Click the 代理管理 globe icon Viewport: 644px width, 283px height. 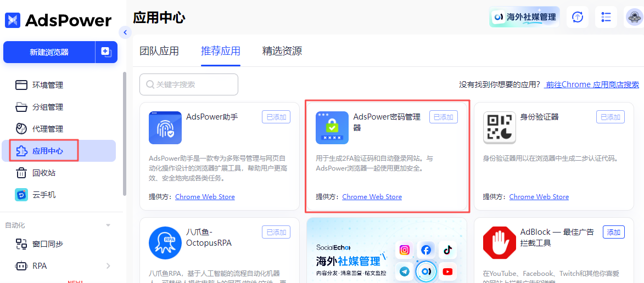point(21,129)
